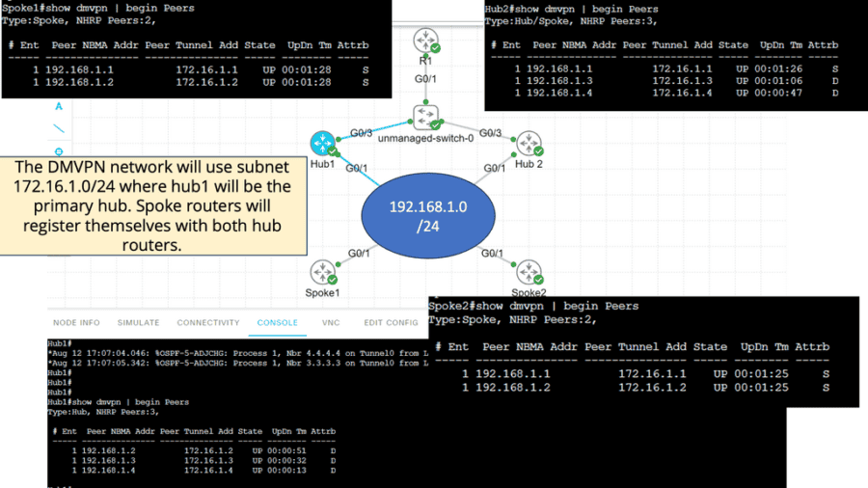Click 192.168.1.4 peer row in Hub2 output

[x=676, y=93]
